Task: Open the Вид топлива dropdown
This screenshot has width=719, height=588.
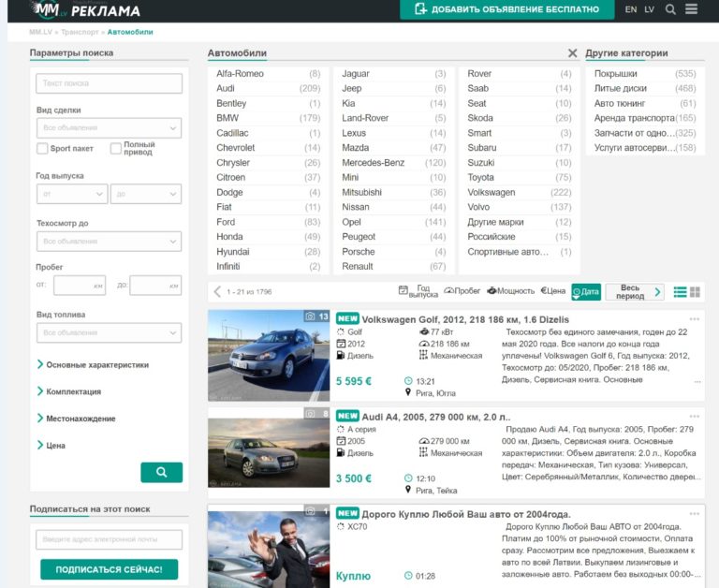Action: 110,332
